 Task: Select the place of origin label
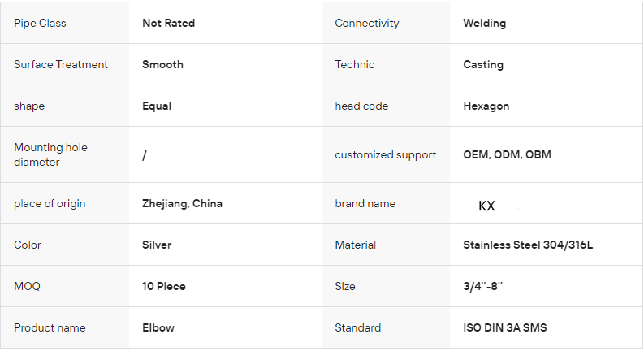(x=50, y=203)
